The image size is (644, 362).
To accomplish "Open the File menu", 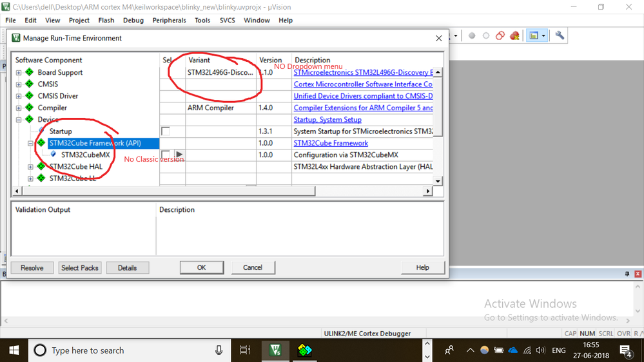I will pyautogui.click(x=10, y=20).
